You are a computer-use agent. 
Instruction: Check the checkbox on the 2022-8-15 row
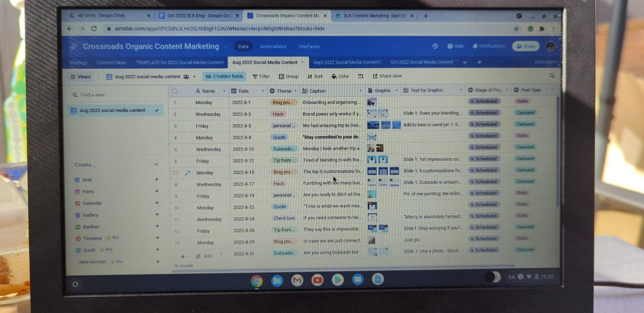[x=175, y=173]
